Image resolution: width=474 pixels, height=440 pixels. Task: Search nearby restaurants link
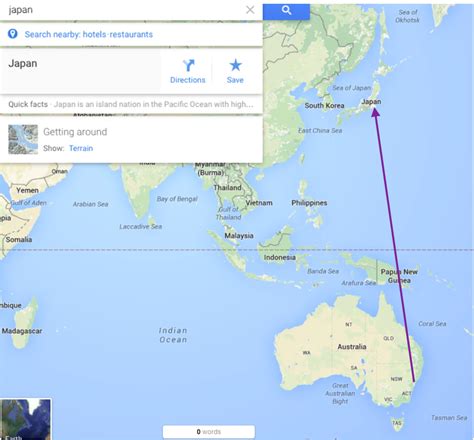[x=131, y=34]
